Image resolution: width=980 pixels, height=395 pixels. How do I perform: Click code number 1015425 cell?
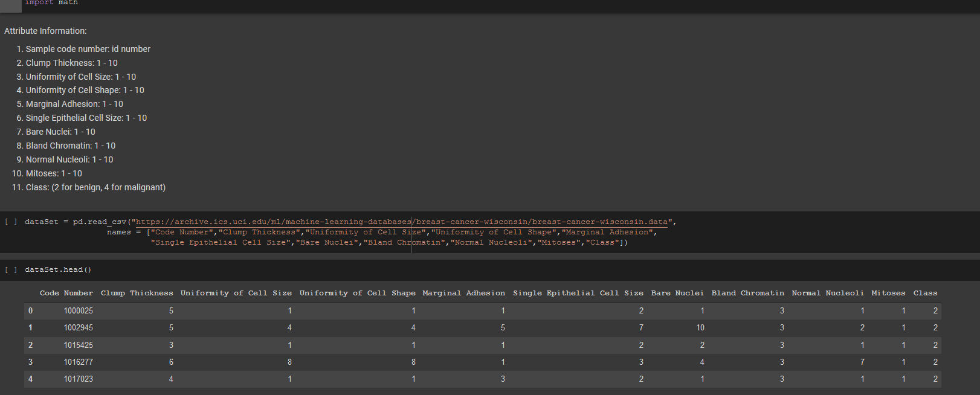(79, 345)
